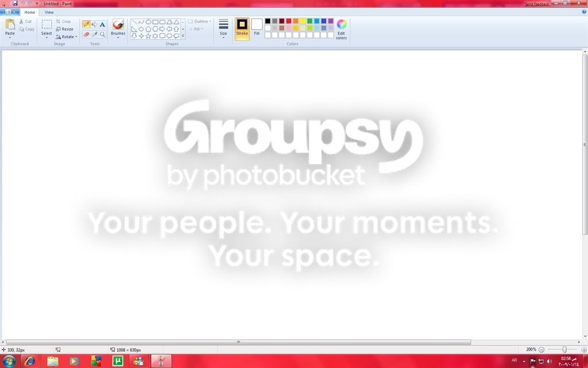Viewport: 588px width, 368px height.
Task: Choose the Five-point star shape
Action: [148, 36]
